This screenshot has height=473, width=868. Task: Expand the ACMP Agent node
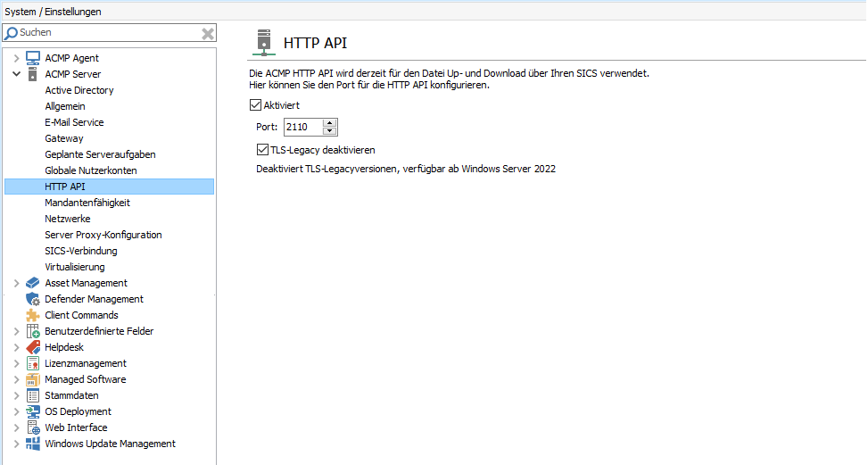(16, 58)
